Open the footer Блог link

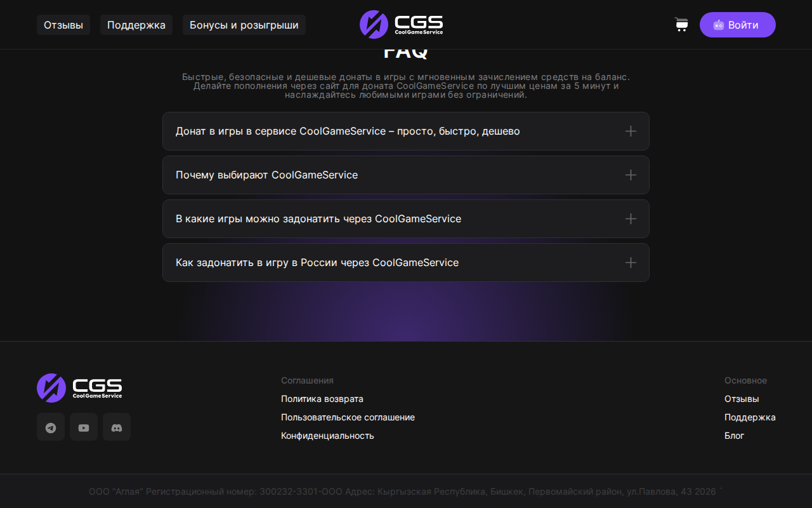tap(734, 436)
